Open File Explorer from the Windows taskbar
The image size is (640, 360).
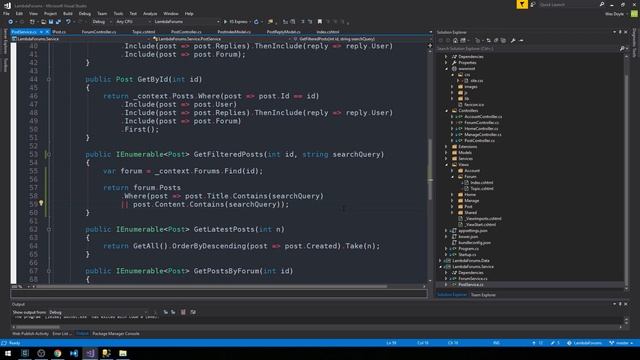[x=123, y=353]
